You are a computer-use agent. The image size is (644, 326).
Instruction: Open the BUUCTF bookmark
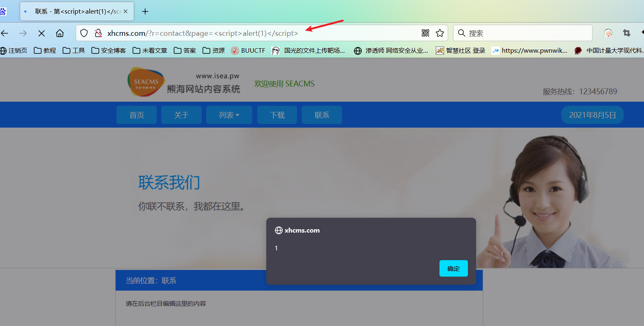coord(248,50)
